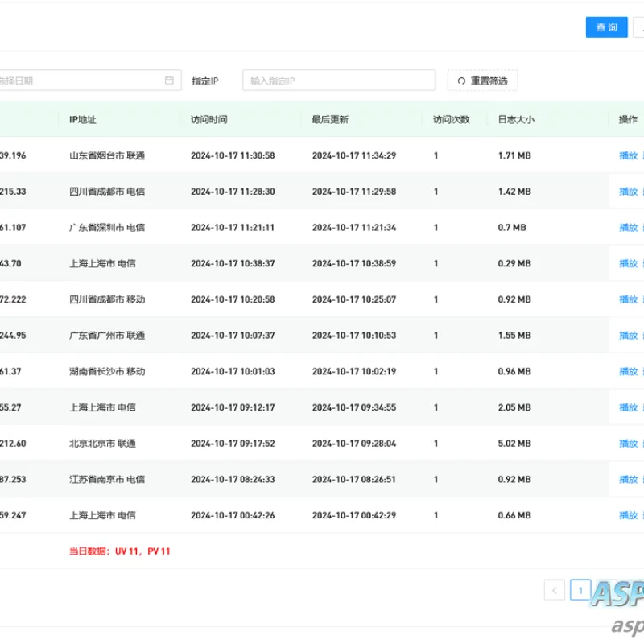Click 播放 for 2024-10-17 00:42:26 row
The image size is (644, 644).
tap(628, 515)
